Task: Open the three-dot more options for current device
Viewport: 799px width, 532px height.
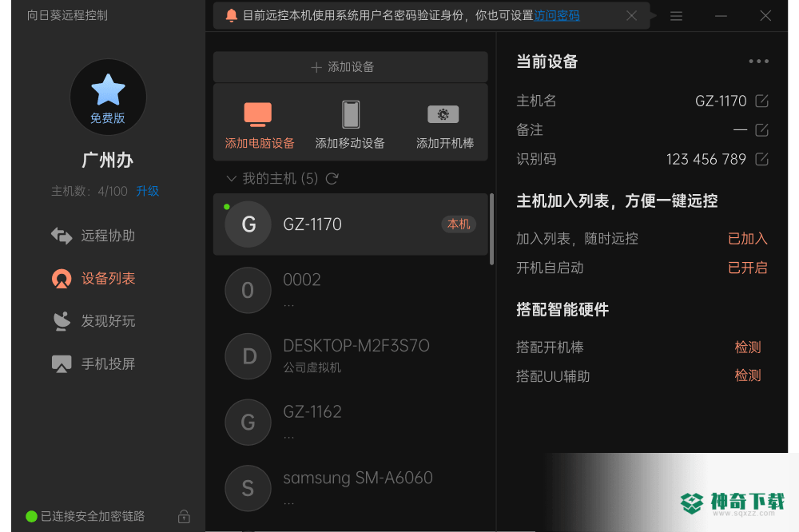Action: click(759, 62)
